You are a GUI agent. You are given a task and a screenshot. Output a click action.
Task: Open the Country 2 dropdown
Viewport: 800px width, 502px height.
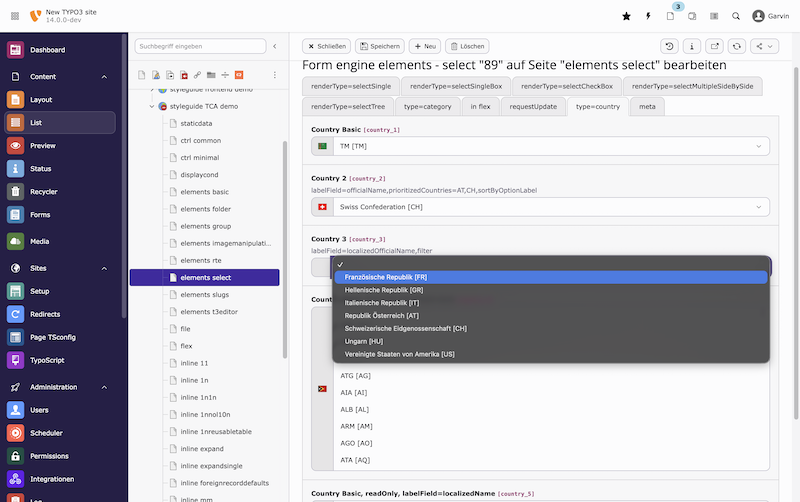(x=541, y=207)
